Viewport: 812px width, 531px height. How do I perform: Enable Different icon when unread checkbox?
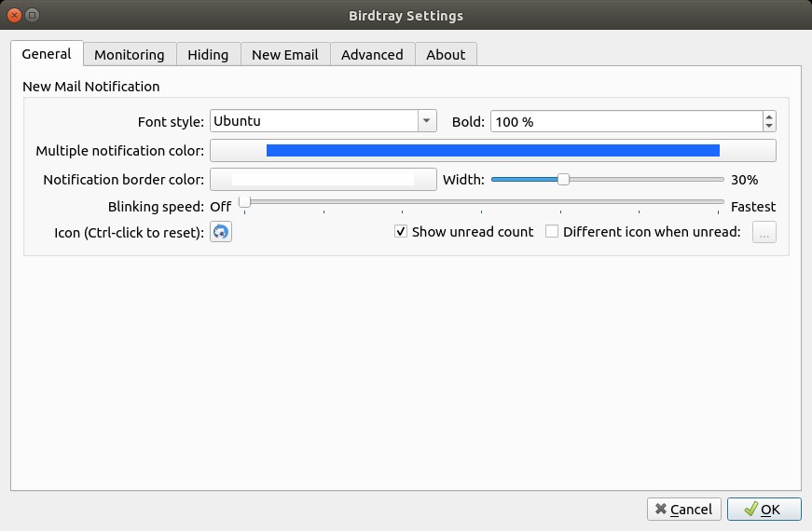(x=552, y=231)
